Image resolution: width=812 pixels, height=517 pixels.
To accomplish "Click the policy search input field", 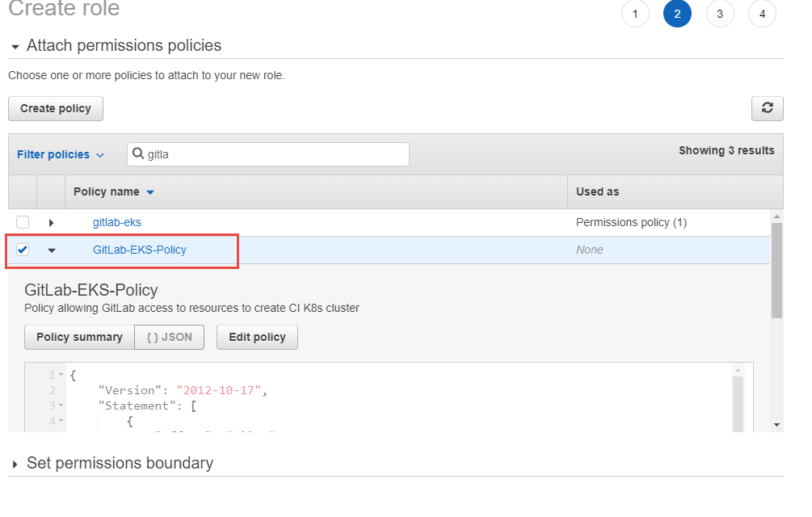I will click(x=268, y=154).
